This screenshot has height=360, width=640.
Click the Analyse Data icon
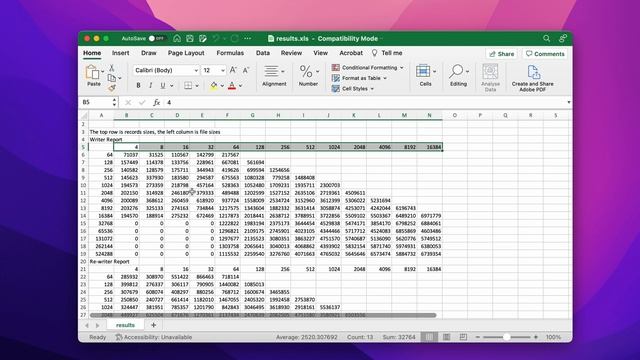(x=490, y=78)
